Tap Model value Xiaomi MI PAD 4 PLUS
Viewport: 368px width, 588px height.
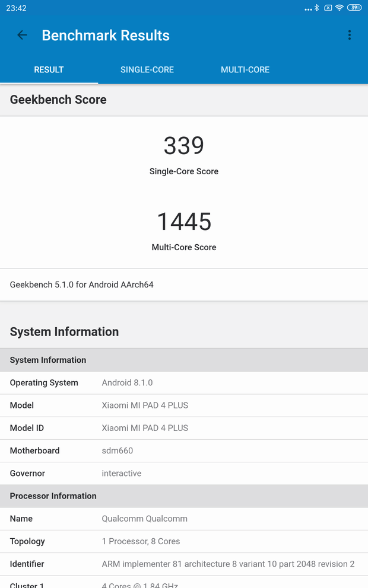pos(145,405)
